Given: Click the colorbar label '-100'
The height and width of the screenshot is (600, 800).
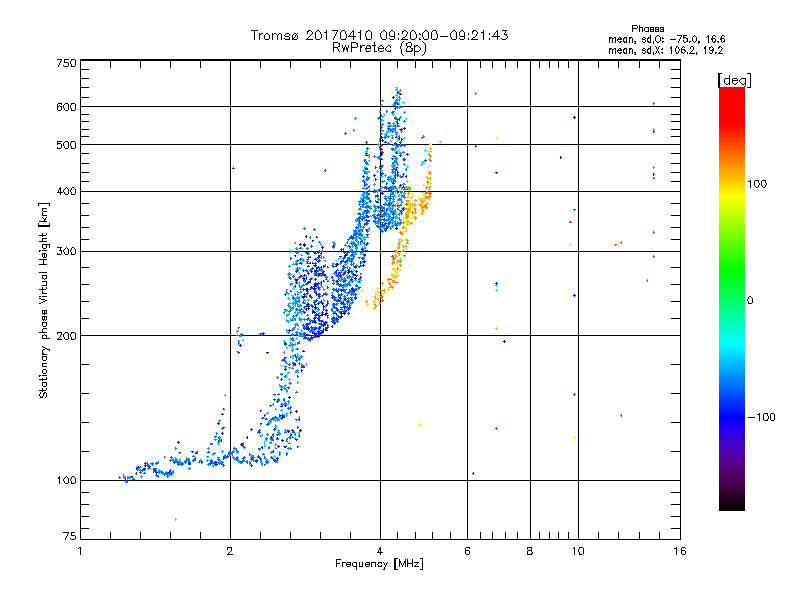Looking at the screenshot, I should tap(761, 417).
